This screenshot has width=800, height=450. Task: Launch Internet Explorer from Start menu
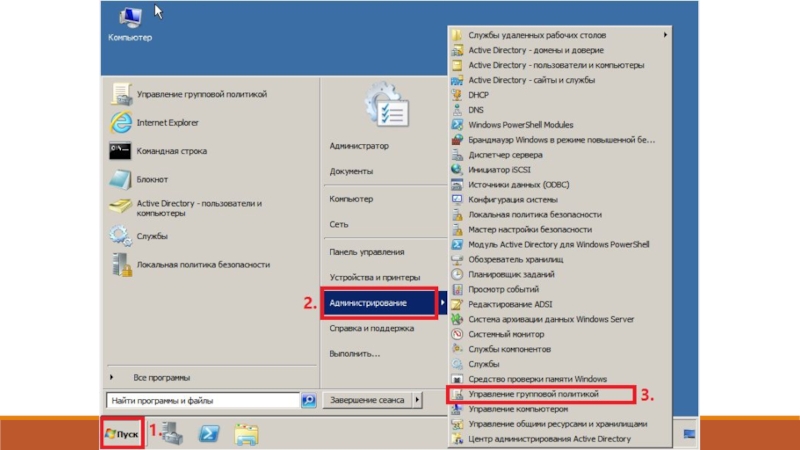click(121, 122)
